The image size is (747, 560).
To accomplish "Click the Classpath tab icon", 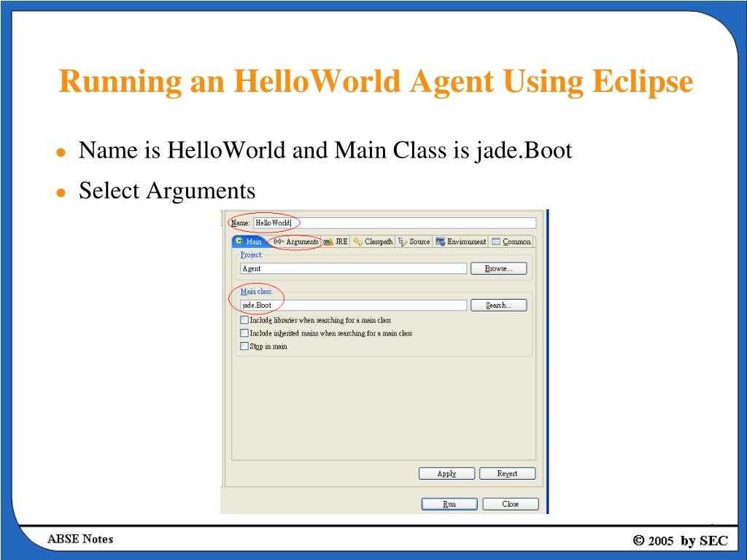I will click(357, 241).
